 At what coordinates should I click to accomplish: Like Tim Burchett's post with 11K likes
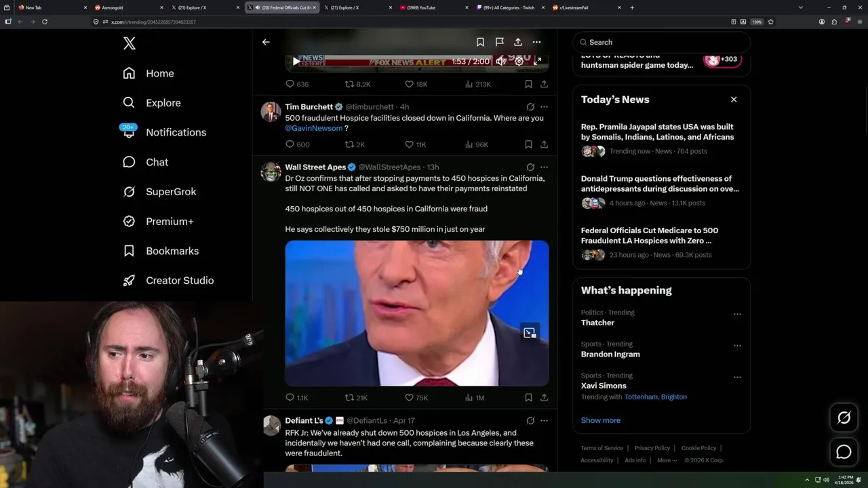pyautogui.click(x=415, y=144)
